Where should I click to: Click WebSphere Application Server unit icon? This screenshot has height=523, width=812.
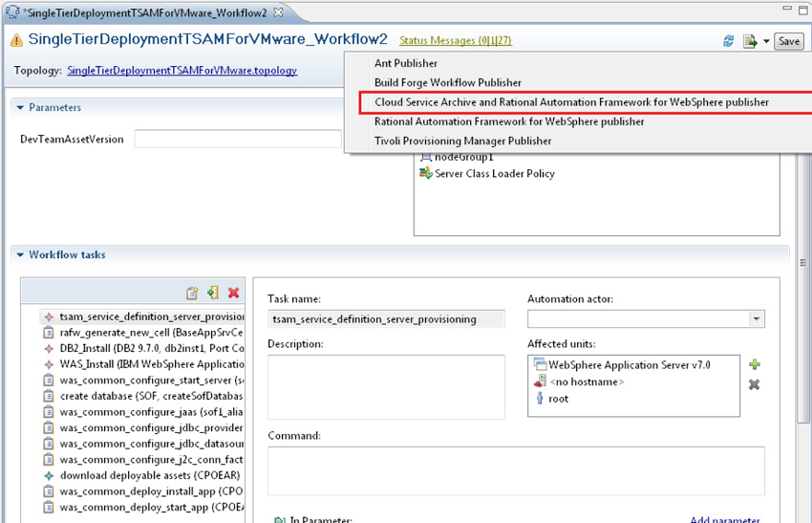(540, 364)
